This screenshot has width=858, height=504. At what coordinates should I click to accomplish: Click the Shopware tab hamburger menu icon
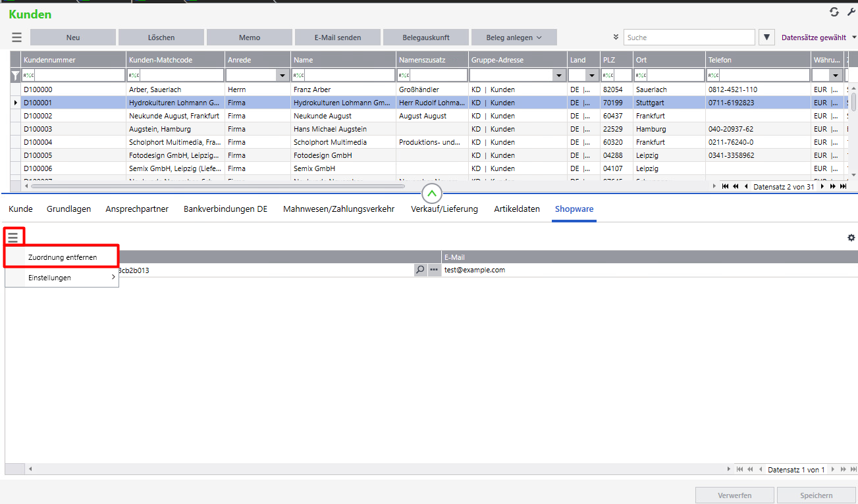click(13, 237)
